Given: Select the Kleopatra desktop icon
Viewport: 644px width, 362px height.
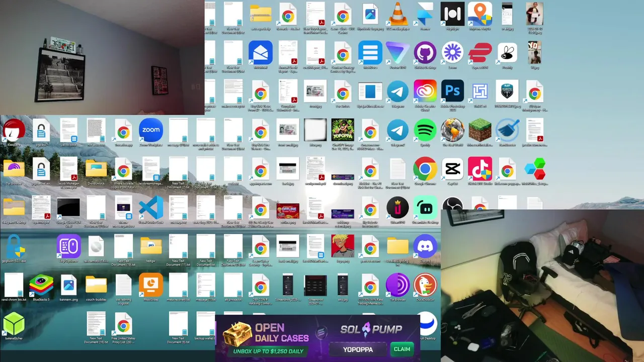Looking at the screenshot, I should (x=14, y=130).
